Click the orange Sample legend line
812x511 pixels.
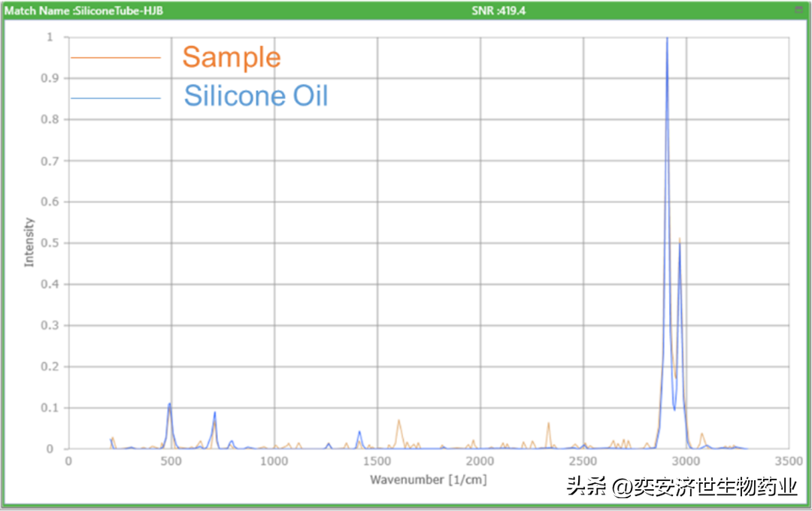115,57
